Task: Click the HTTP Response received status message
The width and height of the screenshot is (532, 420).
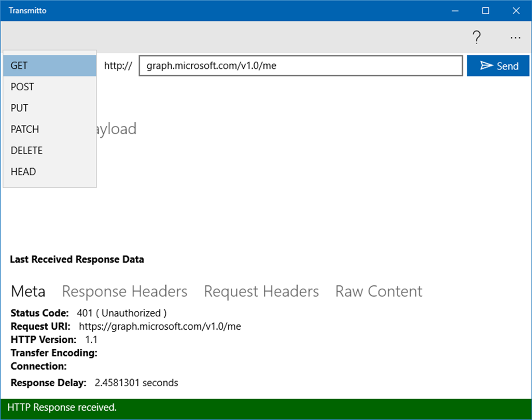Action: click(x=62, y=408)
